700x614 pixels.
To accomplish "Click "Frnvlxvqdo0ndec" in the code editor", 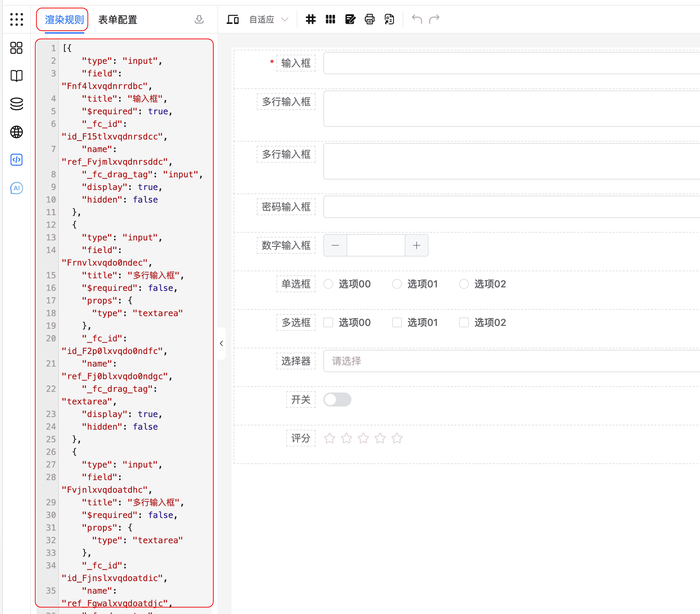I will pos(105,262).
